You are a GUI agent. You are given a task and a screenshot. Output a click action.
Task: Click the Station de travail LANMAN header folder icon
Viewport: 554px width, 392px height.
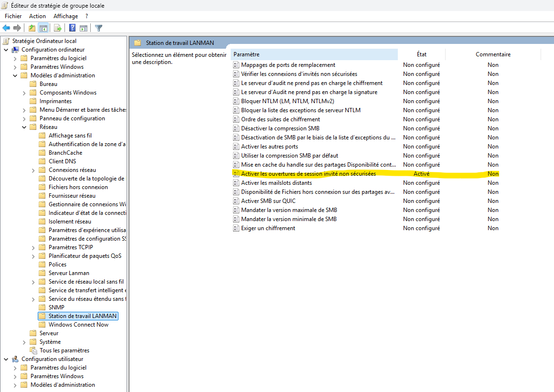[x=138, y=42]
